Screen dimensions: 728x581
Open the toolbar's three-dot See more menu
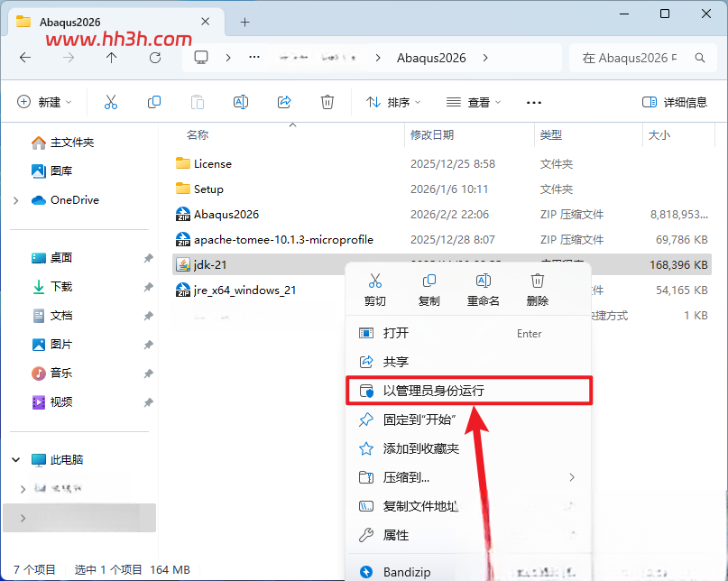coord(534,102)
